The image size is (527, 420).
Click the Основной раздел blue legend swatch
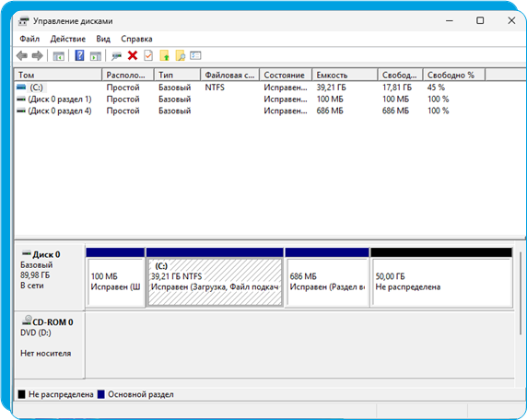pyautogui.click(x=101, y=394)
